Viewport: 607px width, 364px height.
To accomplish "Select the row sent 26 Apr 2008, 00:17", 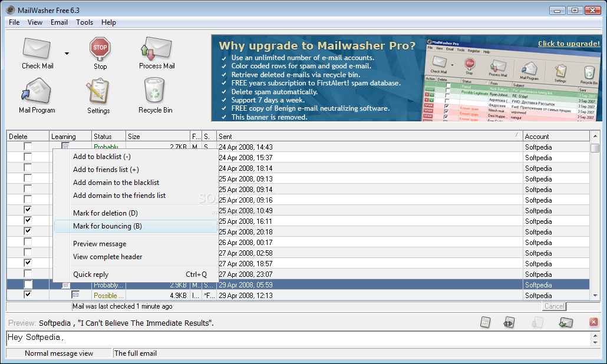I will 298,243.
